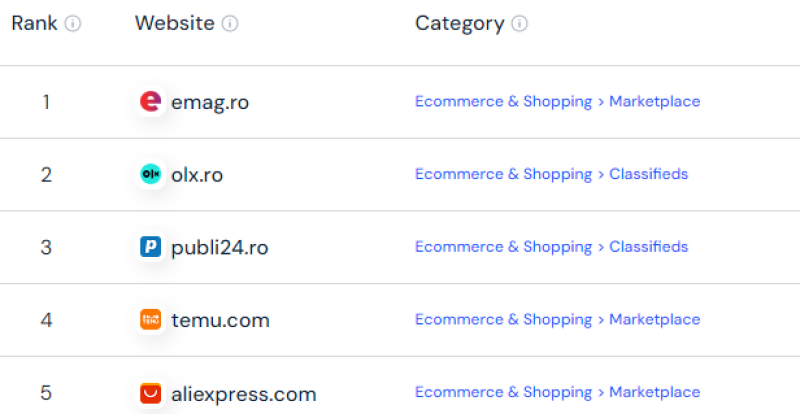Image resolution: width=800 pixels, height=414 pixels.
Task: Open the emag.ro website link
Action: (x=210, y=102)
